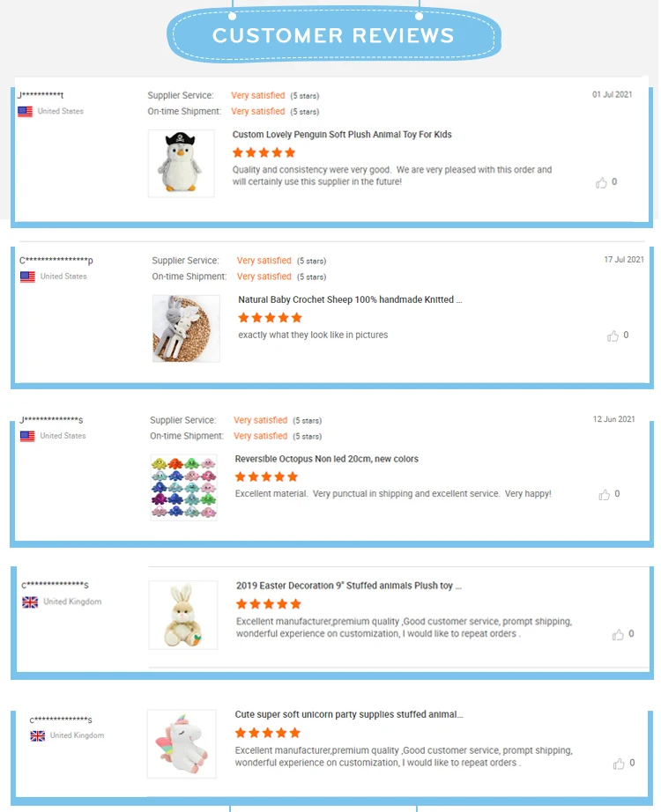661x812 pixels.
Task: Click the Customer Reviews header banner
Action: coord(333,36)
